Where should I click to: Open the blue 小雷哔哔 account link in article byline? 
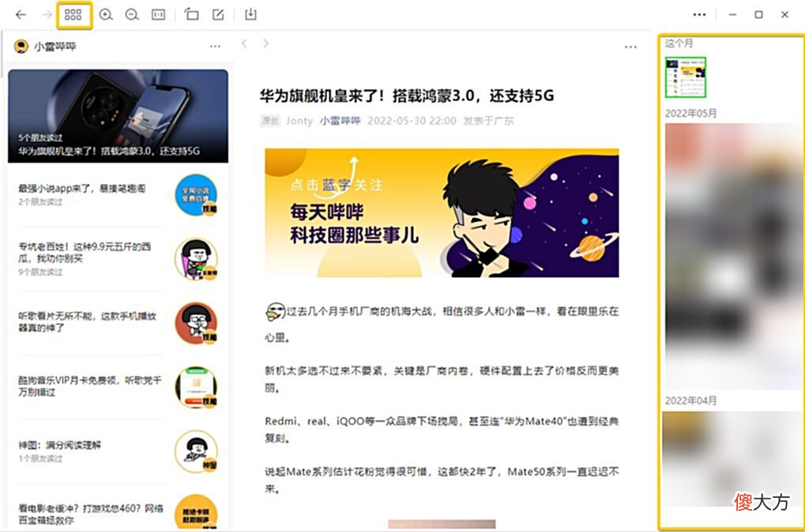pos(340,121)
